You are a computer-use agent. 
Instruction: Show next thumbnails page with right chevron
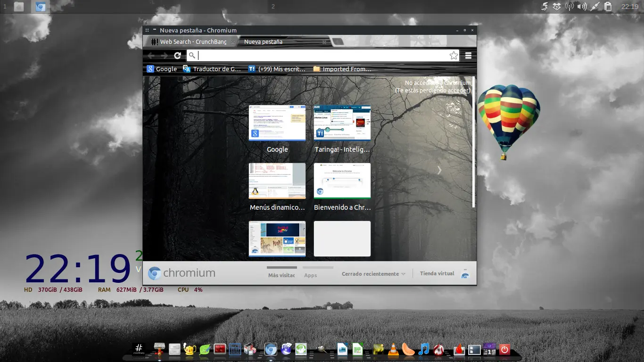439,170
